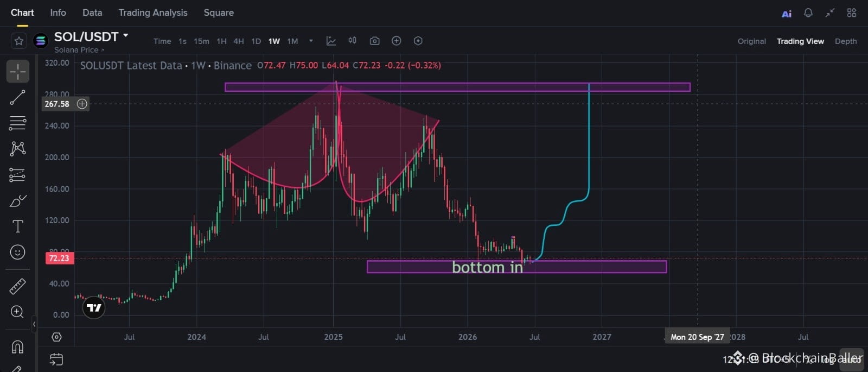Click the TradingView logo on chart
The width and height of the screenshot is (868, 372).
(x=94, y=308)
